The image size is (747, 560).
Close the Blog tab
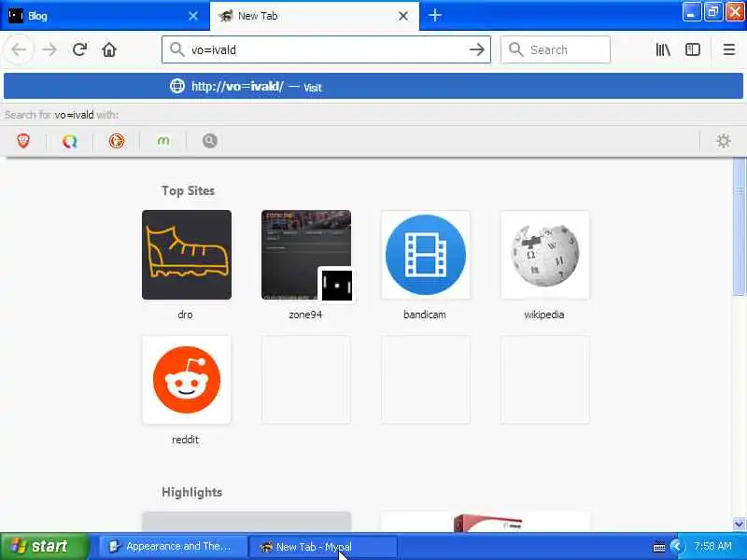click(x=193, y=16)
